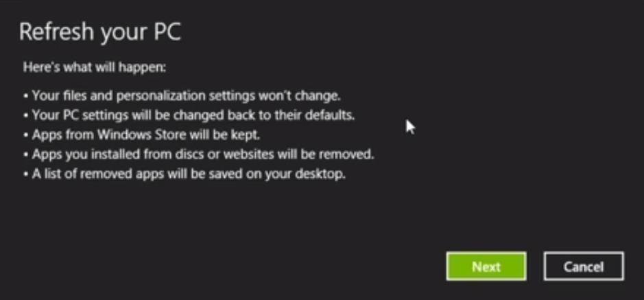Click the word "Refresh" in the heading
This screenshot has width=644, height=300.
pyautogui.click(x=57, y=32)
